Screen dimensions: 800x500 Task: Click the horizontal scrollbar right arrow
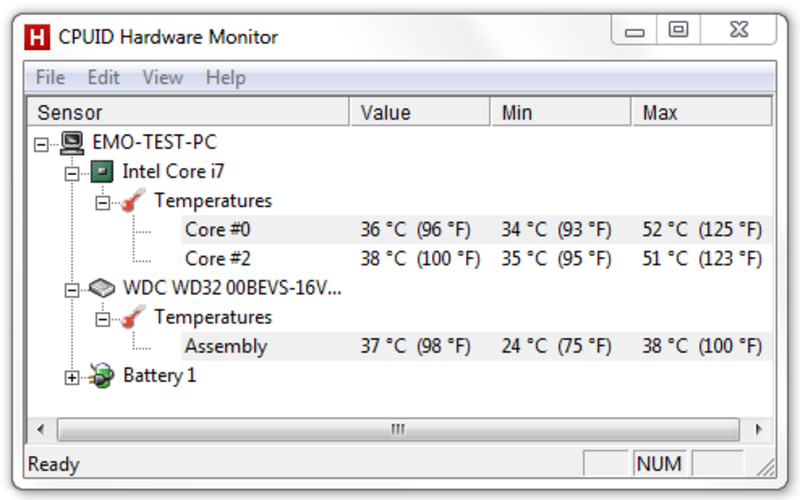tap(758, 430)
